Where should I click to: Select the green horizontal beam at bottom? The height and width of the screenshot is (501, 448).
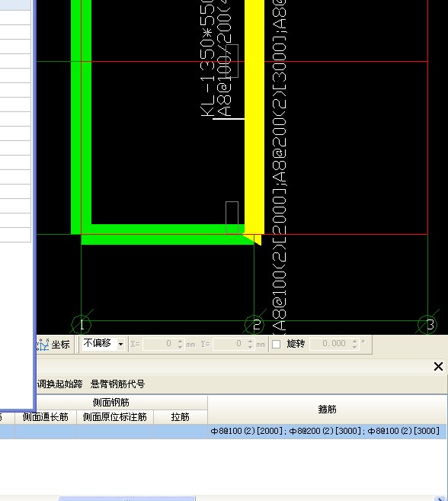pos(166,235)
